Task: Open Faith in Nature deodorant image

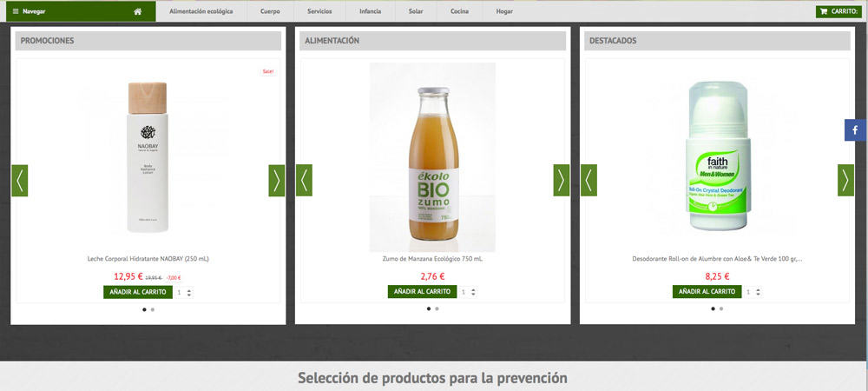Action: click(x=719, y=156)
